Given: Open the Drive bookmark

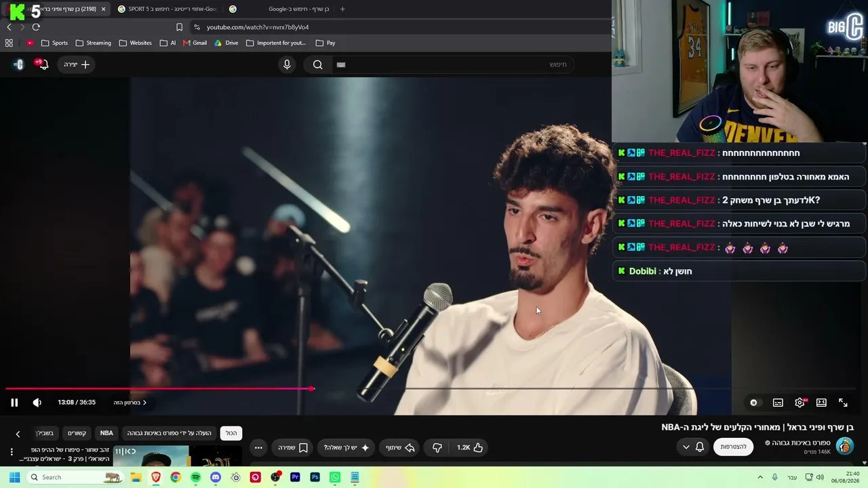Looking at the screenshot, I should (226, 43).
